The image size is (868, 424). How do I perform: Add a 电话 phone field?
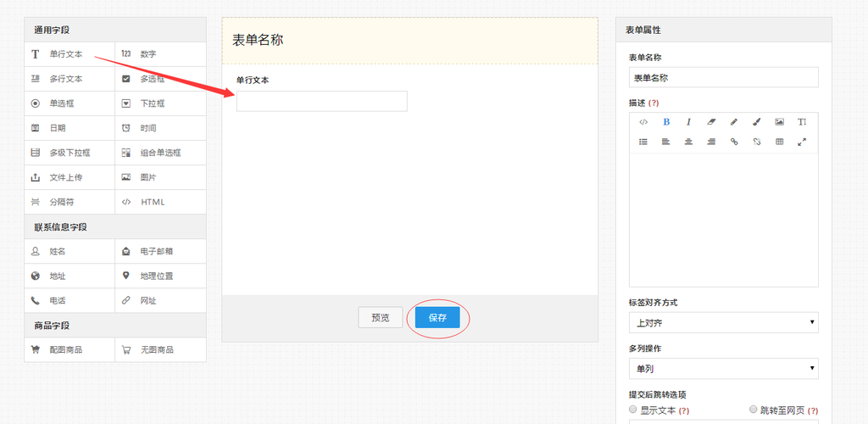coord(70,300)
